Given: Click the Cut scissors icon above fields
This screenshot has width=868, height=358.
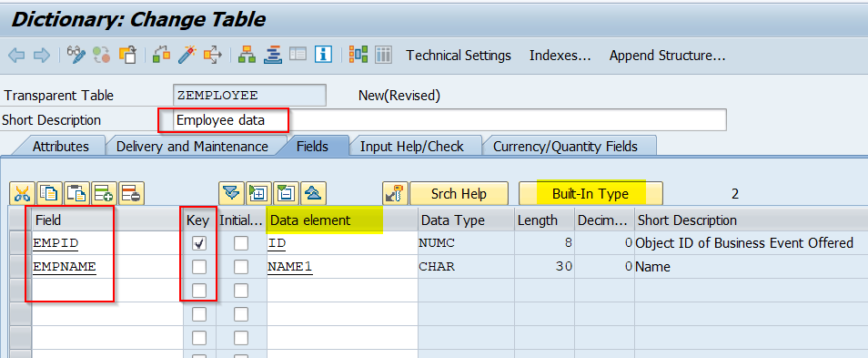Looking at the screenshot, I should pos(22,193).
